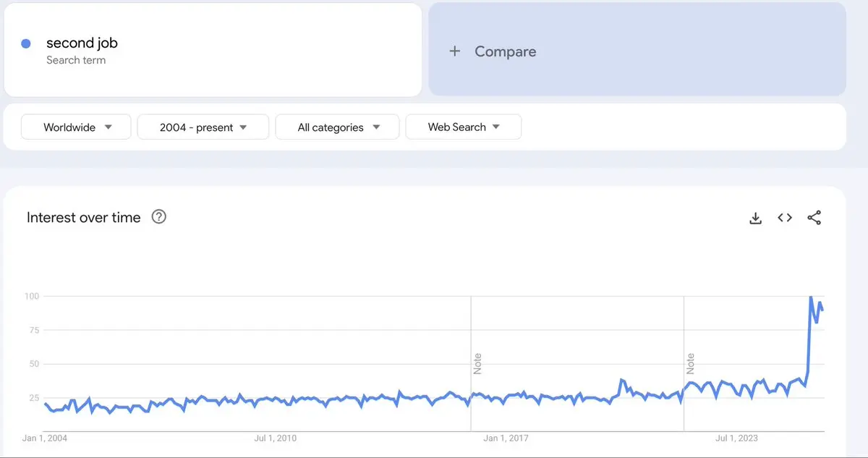Click the second Note marker near 2022
Screen dimensions: 868x458
tap(690, 363)
